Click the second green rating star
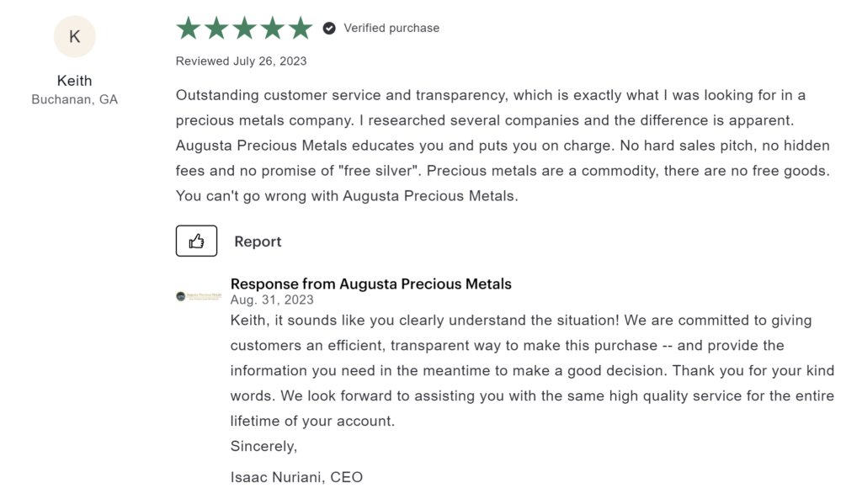The height and width of the screenshot is (504, 862). 216,28
